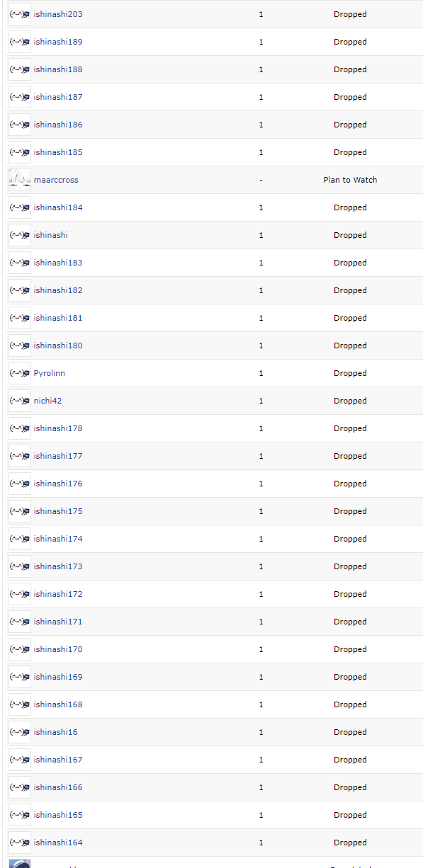Click the Plan to Watch status text
Screen dimensions: 423x868
click(x=350, y=180)
